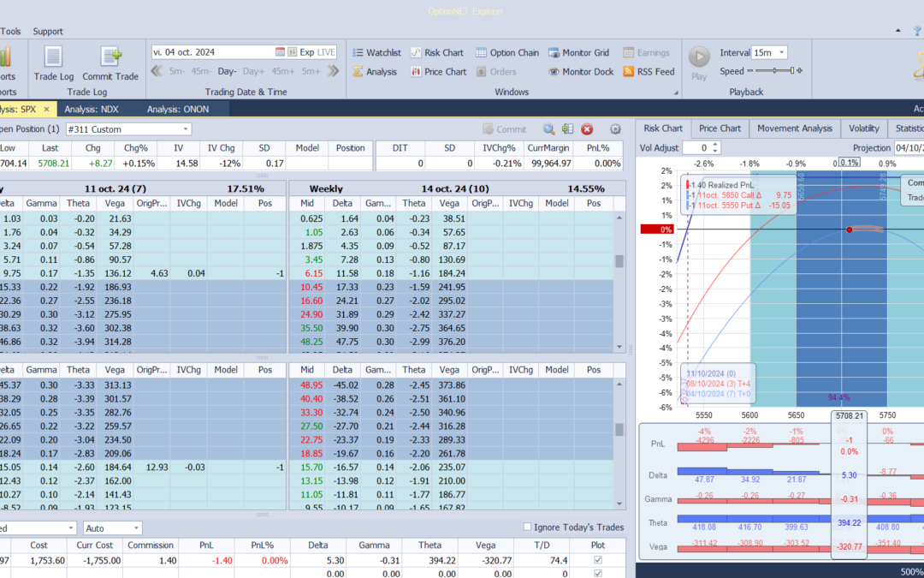Toggle the Plot checkbox in first row

[x=597, y=560]
